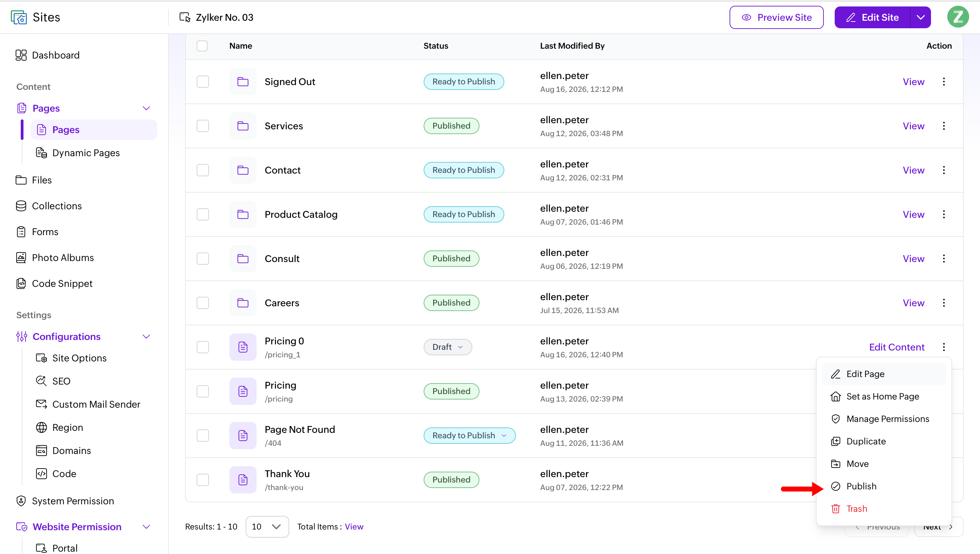This screenshot has width=980, height=554.
Task: Check the Thank You row checkbox
Action: [203, 480]
